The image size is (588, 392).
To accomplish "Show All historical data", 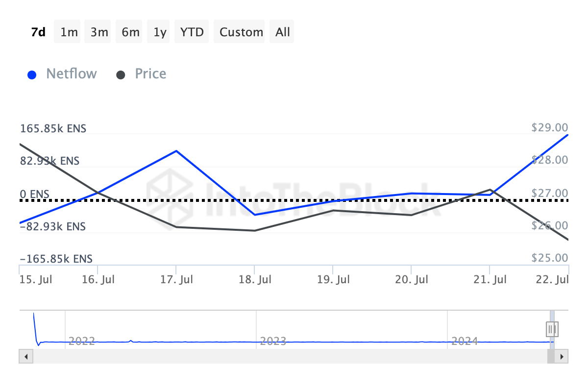I will click(x=283, y=32).
